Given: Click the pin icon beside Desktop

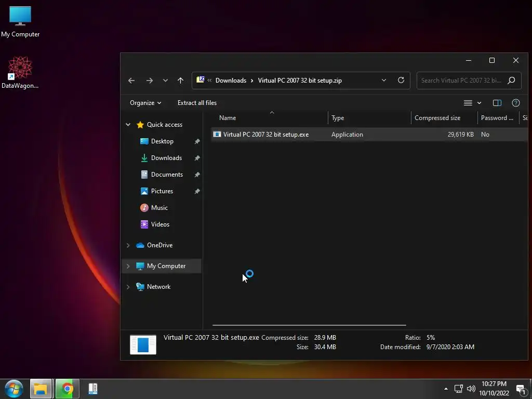Looking at the screenshot, I should (197, 141).
